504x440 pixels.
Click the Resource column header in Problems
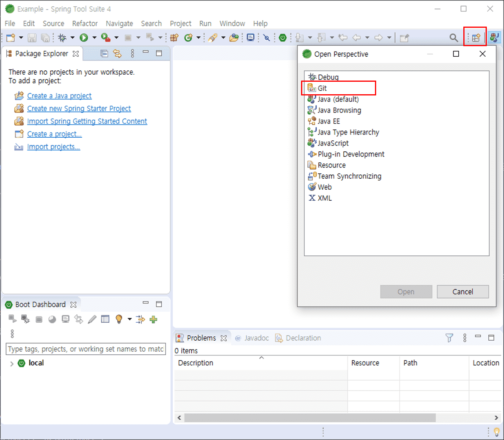373,363
